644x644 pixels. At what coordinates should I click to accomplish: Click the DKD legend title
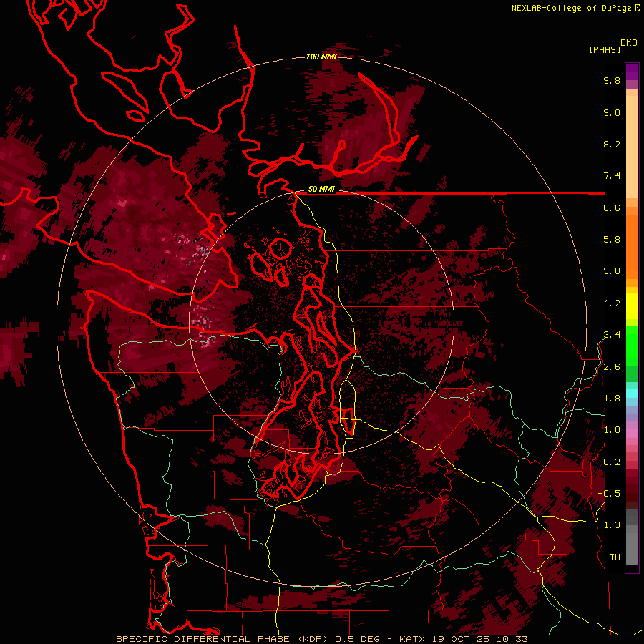coord(629,43)
